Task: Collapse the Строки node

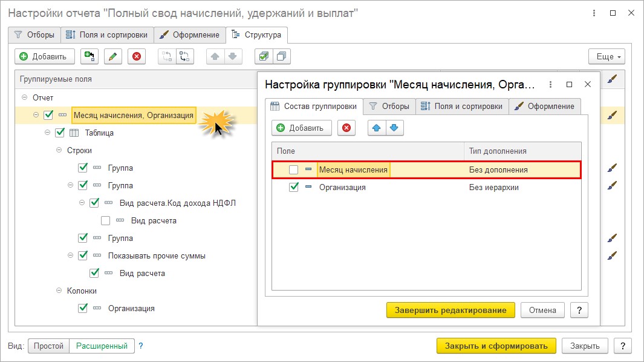Action: click(x=59, y=150)
